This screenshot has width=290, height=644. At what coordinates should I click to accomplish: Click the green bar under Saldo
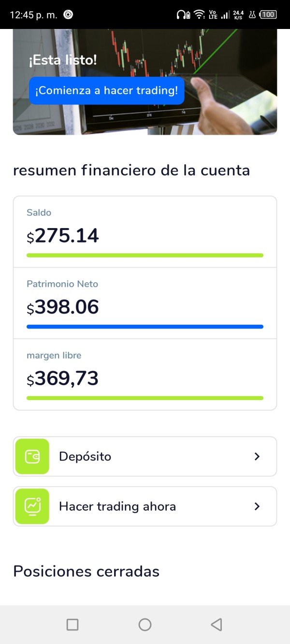[145, 255]
